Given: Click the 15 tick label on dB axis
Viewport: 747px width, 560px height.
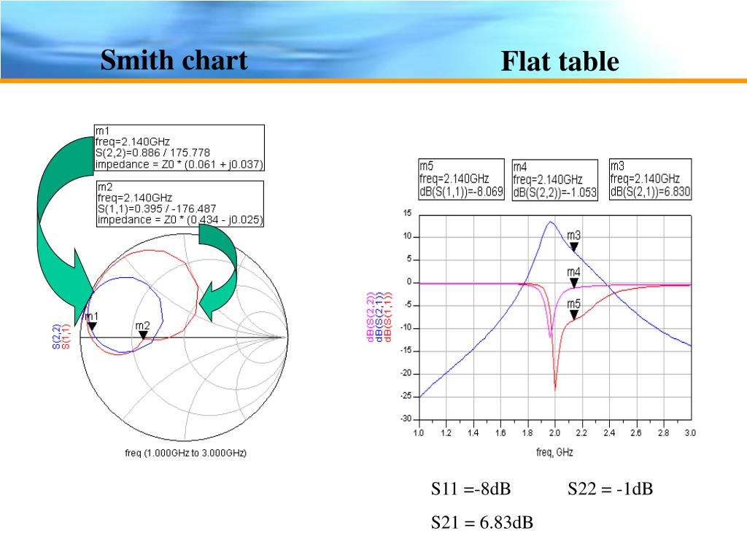Looking at the screenshot, I should (x=407, y=213).
